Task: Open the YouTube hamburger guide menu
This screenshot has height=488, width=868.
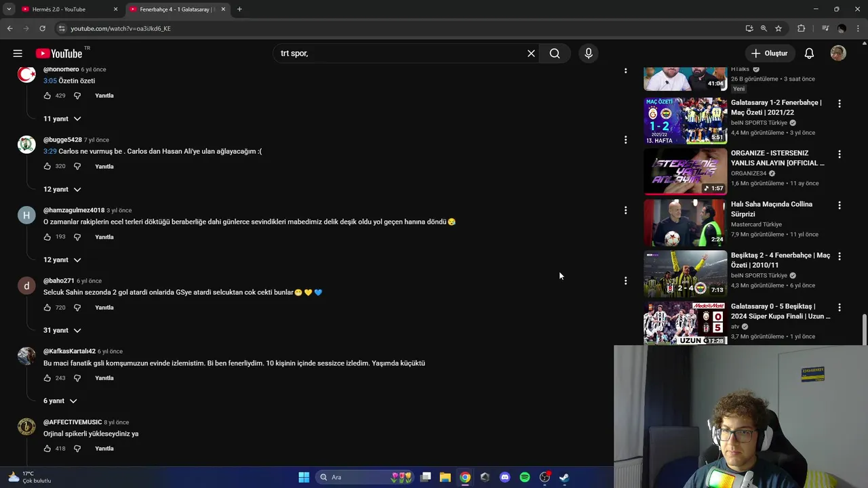Action: pos(18,54)
